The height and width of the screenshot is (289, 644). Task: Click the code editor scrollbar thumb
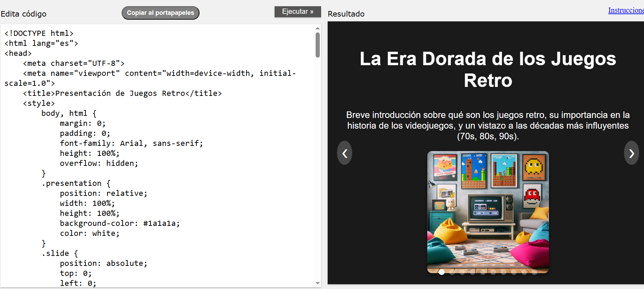tap(317, 45)
